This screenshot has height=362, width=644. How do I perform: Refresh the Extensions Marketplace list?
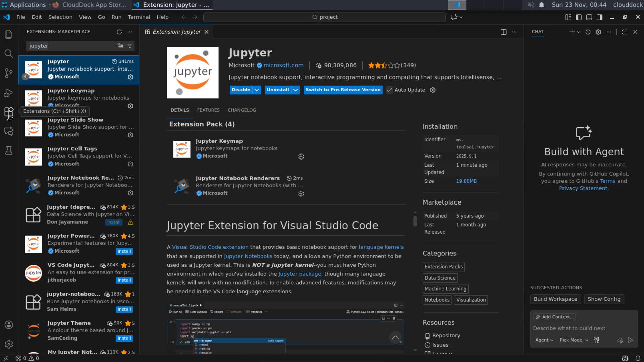[x=119, y=32]
